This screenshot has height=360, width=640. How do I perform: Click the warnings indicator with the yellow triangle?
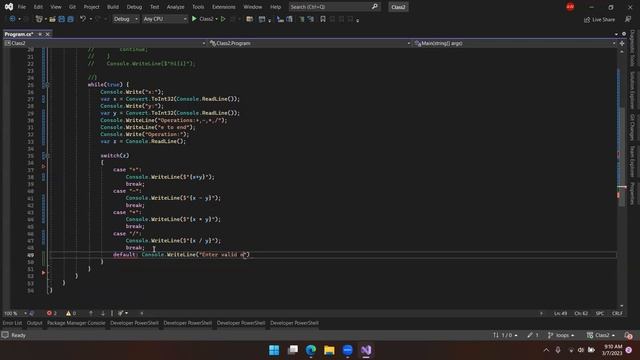pos(71,313)
